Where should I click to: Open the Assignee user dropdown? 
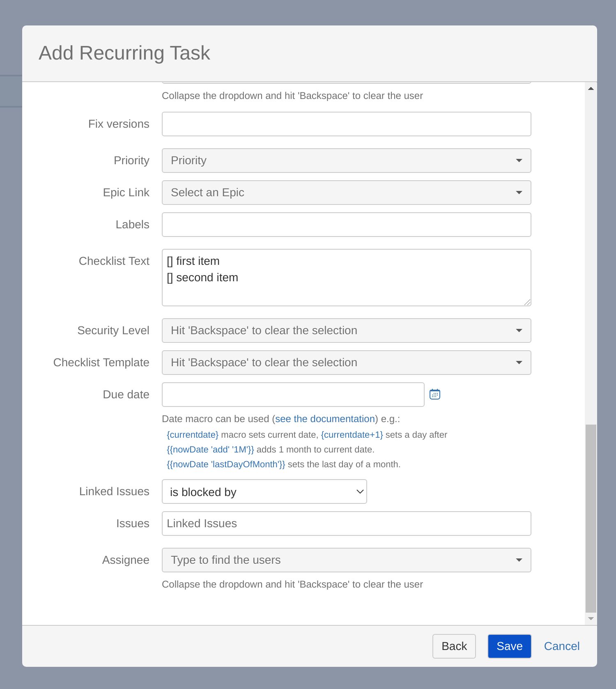[x=346, y=560]
